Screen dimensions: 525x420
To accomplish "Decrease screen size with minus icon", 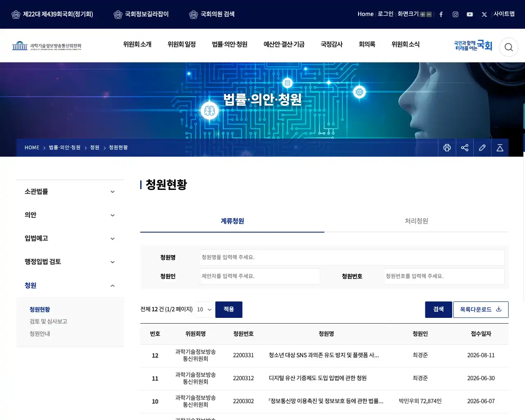I will click(429, 14).
